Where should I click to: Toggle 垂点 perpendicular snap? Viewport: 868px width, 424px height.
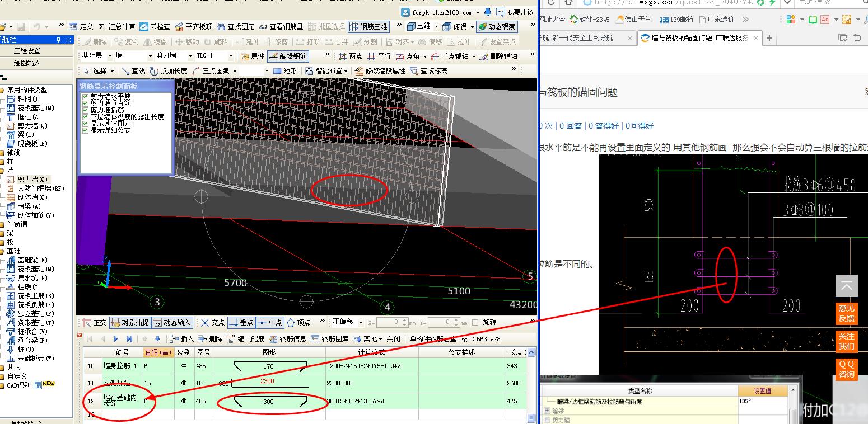[x=241, y=323]
